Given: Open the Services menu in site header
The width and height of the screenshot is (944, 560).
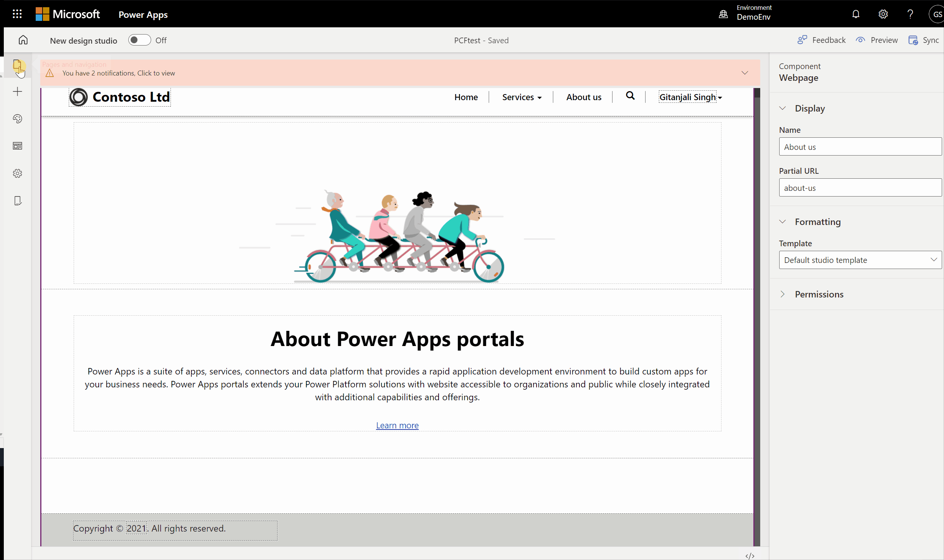Looking at the screenshot, I should [521, 97].
